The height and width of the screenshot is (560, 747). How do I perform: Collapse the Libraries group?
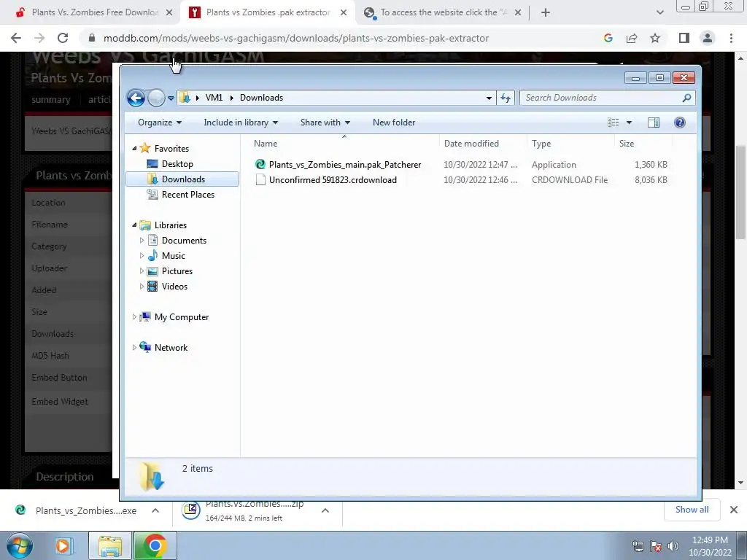134,225
